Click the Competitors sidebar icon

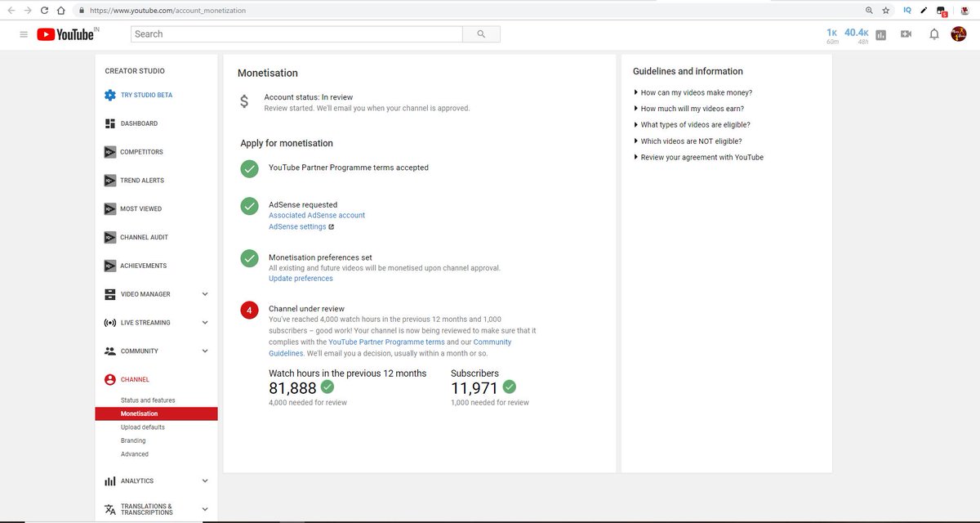(x=110, y=152)
